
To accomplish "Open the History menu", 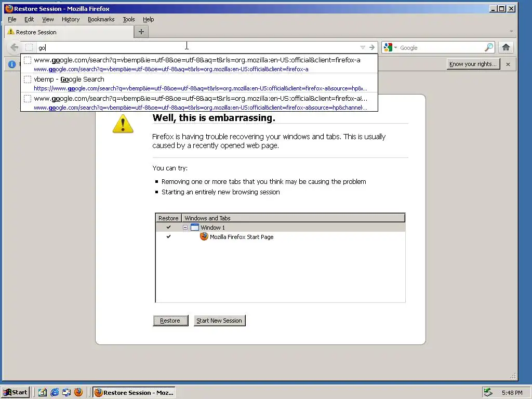I will (x=71, y=19).
